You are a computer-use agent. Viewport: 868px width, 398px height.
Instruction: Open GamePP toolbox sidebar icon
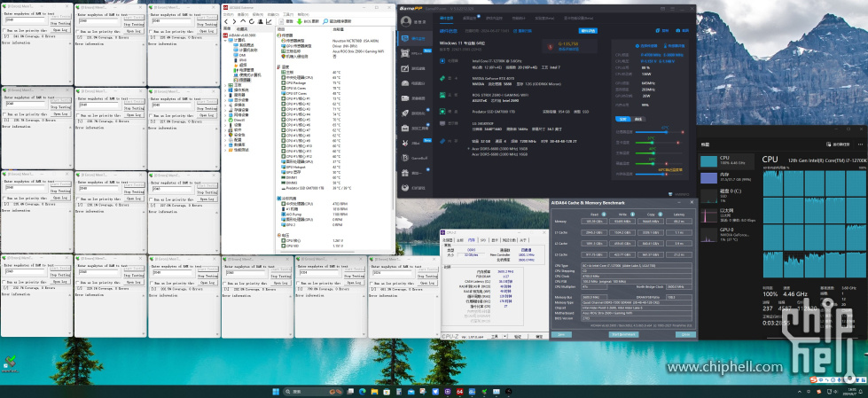[405, 128]
